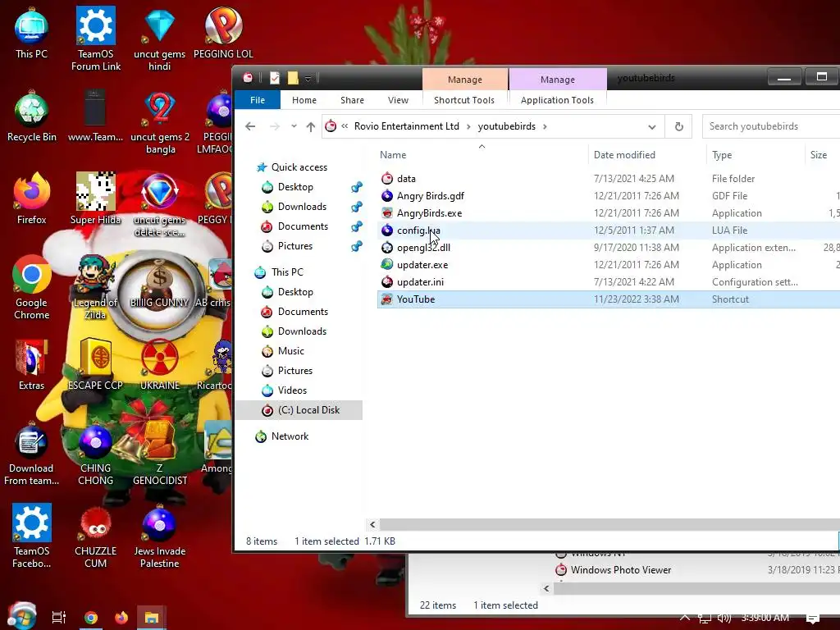
Task: Select Desktop under Quick access
Action: coord(295,187)
